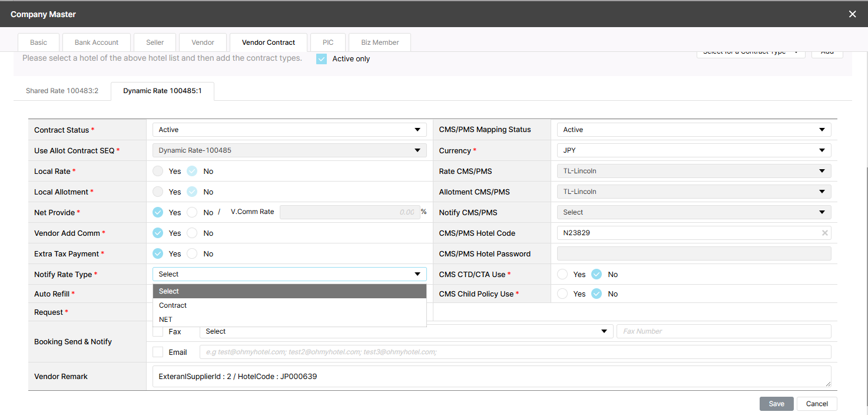Open the Shared Rate 100483:2 tab
The width and height of the screenshot is (868, 415).
pyautogui.click(x=62, y=91)
